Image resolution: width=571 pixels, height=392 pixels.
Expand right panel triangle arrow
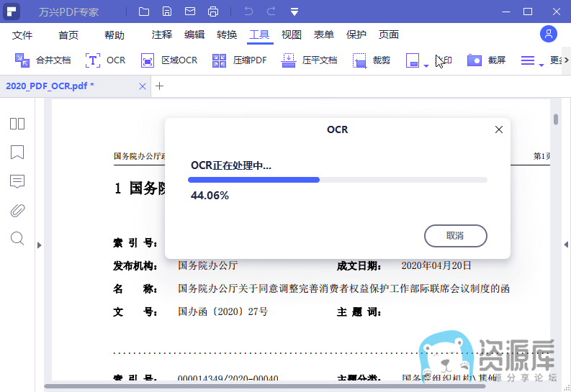566,245
